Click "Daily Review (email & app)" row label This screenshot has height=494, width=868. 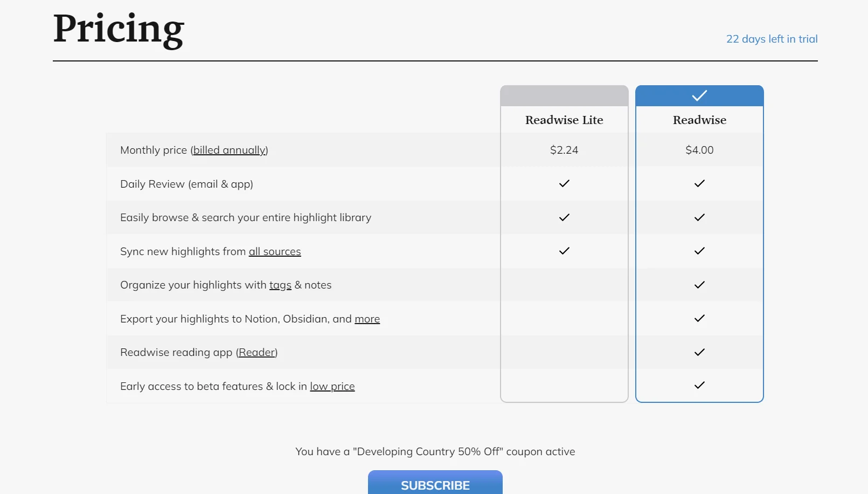pos(186,184)
